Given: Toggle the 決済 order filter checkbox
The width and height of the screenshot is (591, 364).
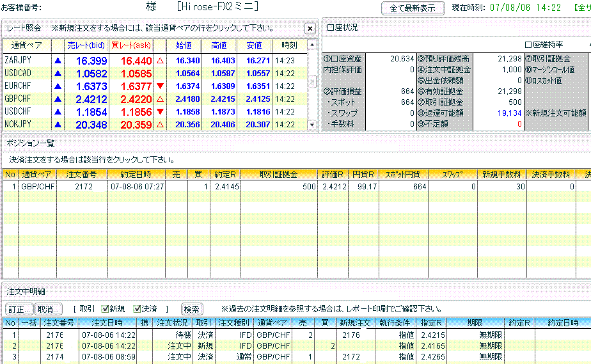Looking at the screenshot, I should pos(137,309).
